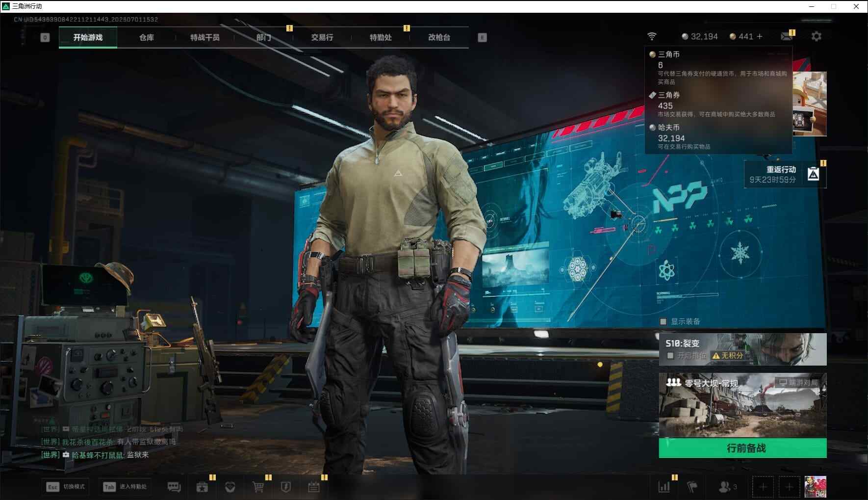Viewport: 868px width, 500px height.
Task: Click the E key next-tab icon
Action: click(x=482, y=37)
